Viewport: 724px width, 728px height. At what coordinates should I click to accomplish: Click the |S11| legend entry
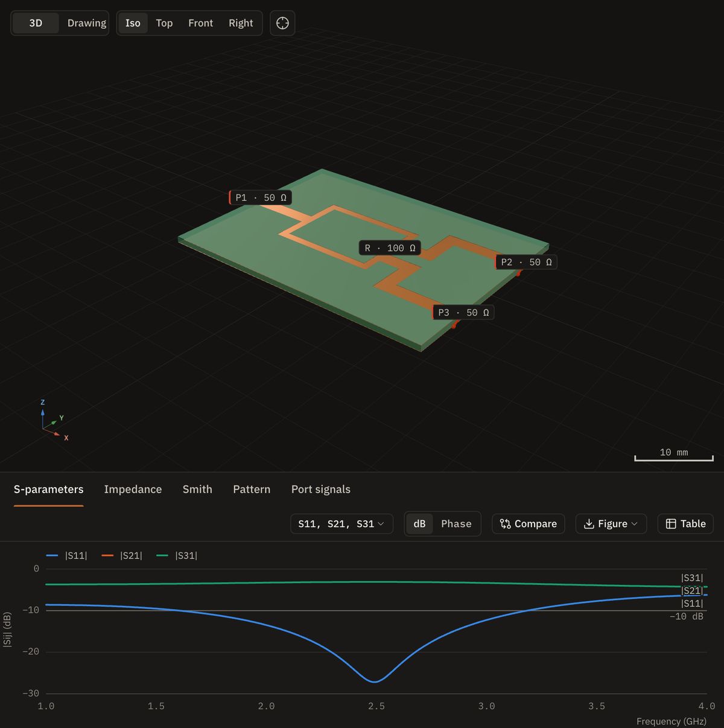click(x=67, y=555)
